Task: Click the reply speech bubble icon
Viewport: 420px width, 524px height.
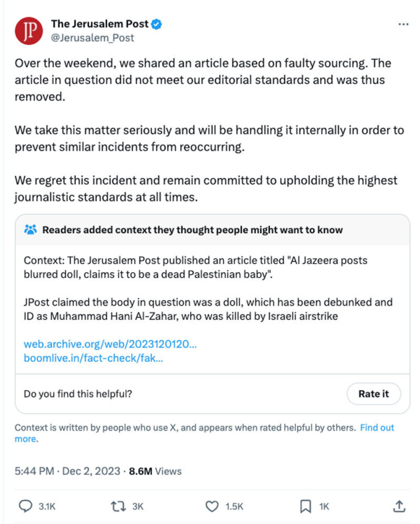Action: [x=26, y=507]
